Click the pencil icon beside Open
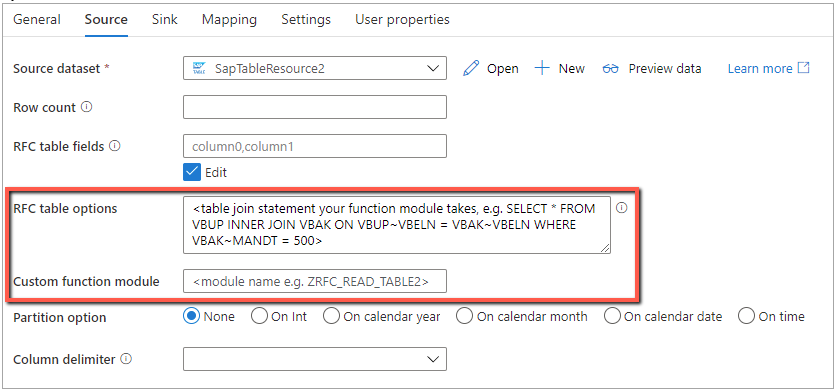Screen dimensions: 837x391 click(471, 68)
